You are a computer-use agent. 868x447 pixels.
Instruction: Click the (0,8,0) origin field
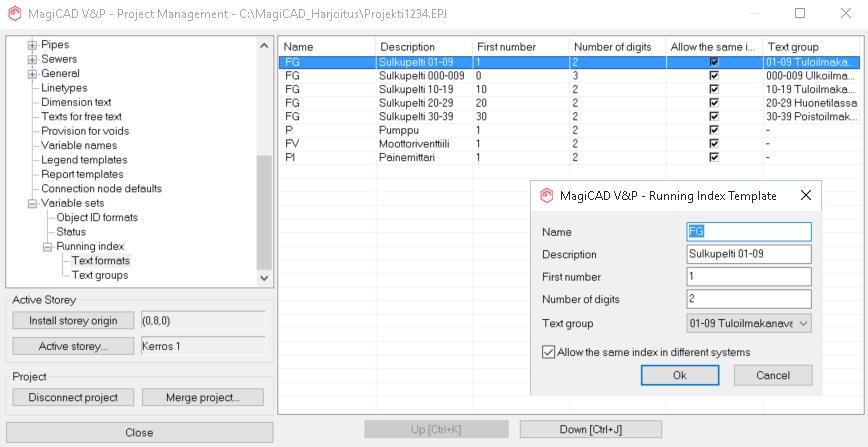pyautogui.click(x=203, y=321)
